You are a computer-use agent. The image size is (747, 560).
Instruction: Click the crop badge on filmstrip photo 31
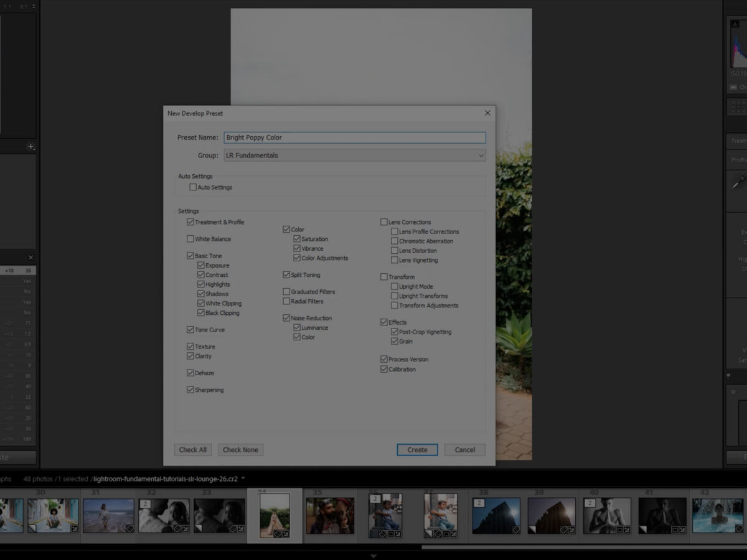click(129, 528)
